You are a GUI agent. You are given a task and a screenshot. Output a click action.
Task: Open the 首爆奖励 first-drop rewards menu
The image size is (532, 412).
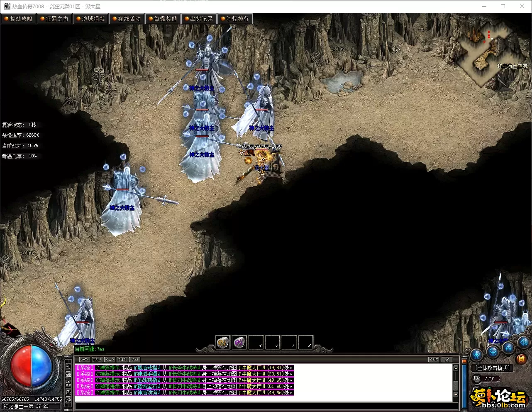(163, 19)
